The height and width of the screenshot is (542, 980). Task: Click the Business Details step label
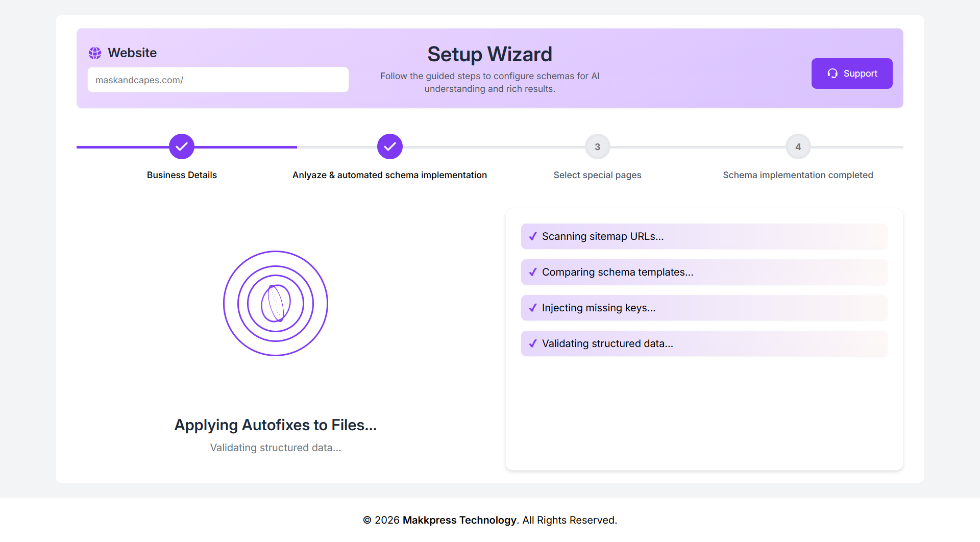[x=182, y=175]
